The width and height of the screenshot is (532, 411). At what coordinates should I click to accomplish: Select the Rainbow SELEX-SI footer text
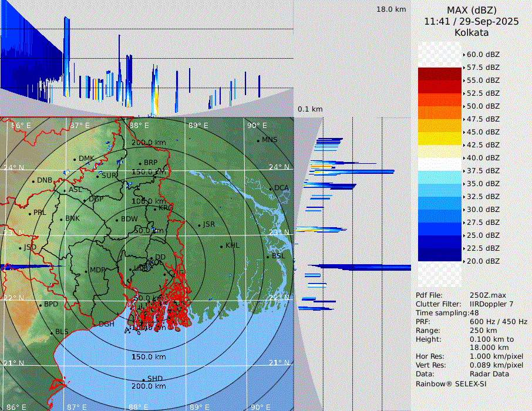coord(451,383)
